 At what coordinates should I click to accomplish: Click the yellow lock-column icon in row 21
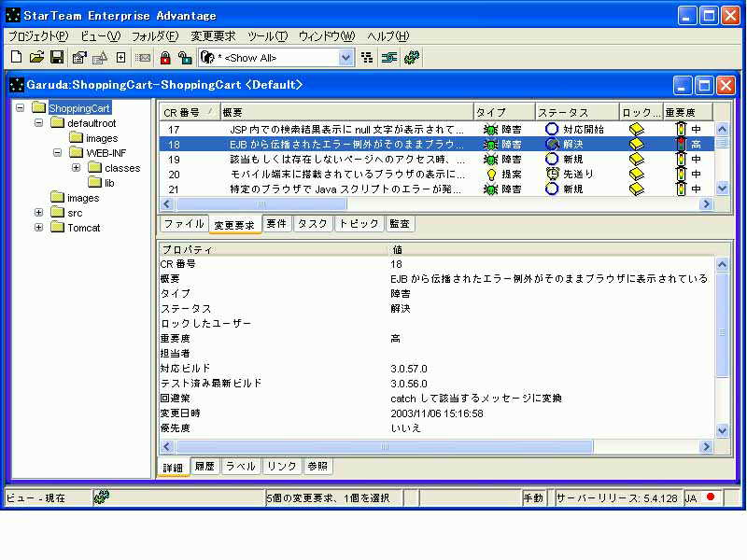coord(637,189)
